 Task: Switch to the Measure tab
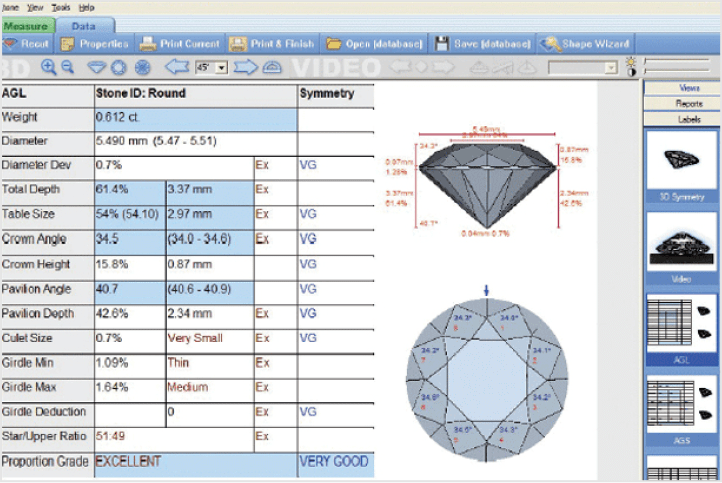[x=26, y=23]
